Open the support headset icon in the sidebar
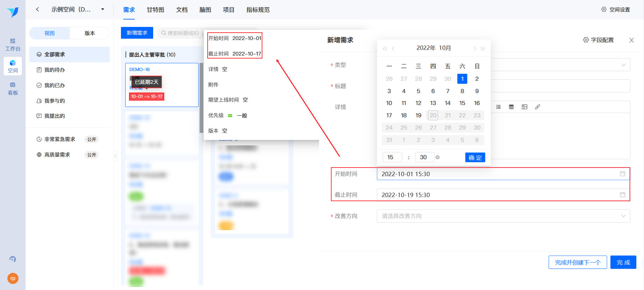This screenshot has width=644, height=290. (13, 259)
